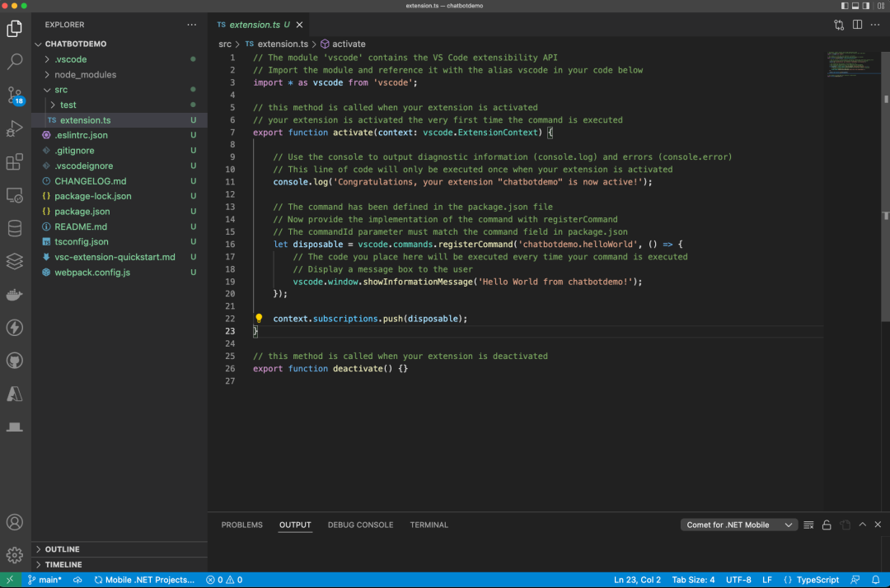Change LF end of line sequence

(x=767, y=580)
